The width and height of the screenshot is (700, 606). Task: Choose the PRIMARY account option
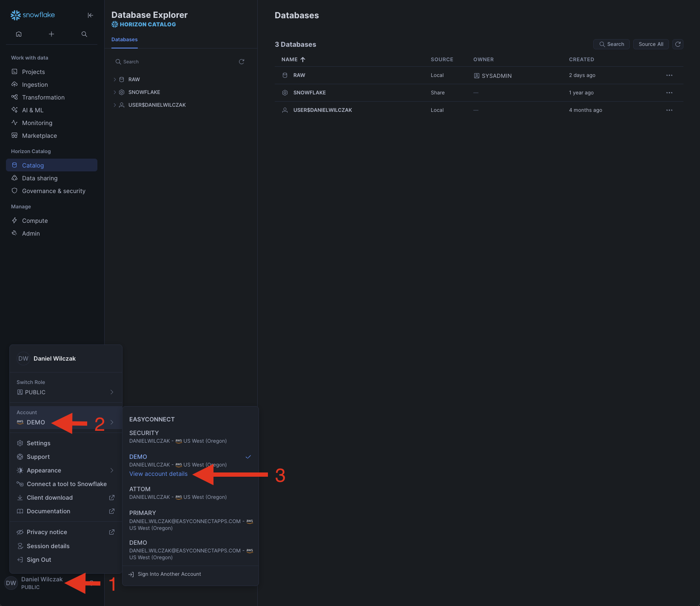142,513
